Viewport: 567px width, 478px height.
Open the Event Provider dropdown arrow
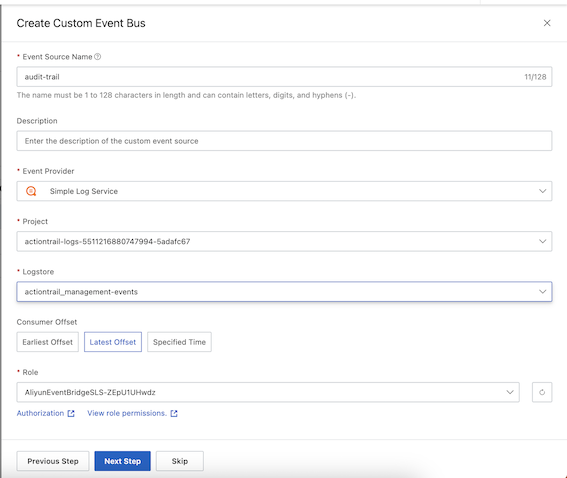(542, 191)
